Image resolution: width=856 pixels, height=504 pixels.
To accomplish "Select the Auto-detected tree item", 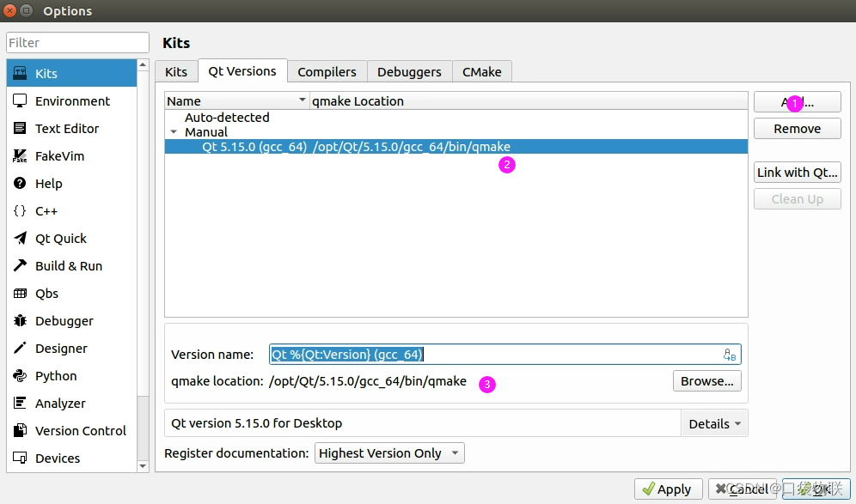I will click(x=227, y=118).
